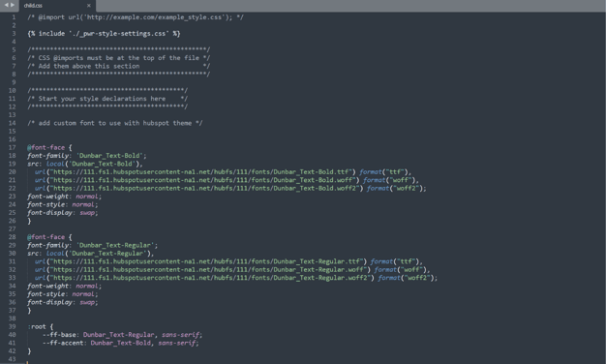Click the Dunbar_Text-Bold.woff2 URL
The width and height of the screenshot is (606, 364).
[x=199, y=188]
